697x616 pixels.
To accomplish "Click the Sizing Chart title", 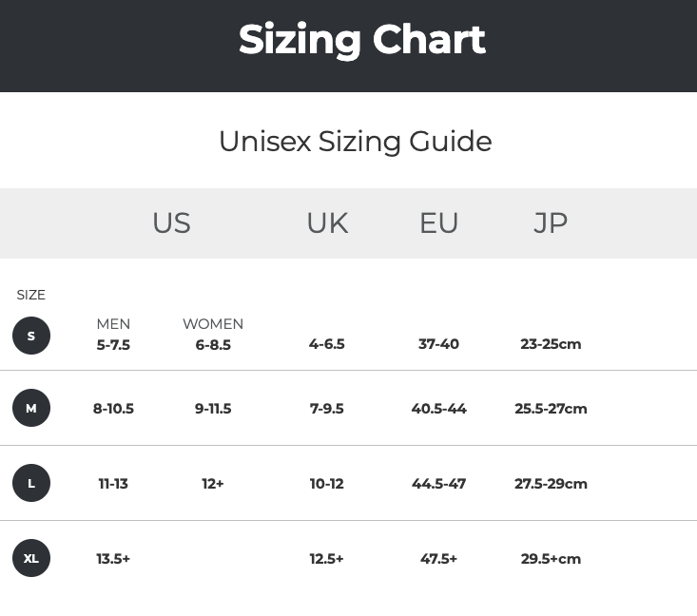I will pyautogui.click(x=361, y=40).
